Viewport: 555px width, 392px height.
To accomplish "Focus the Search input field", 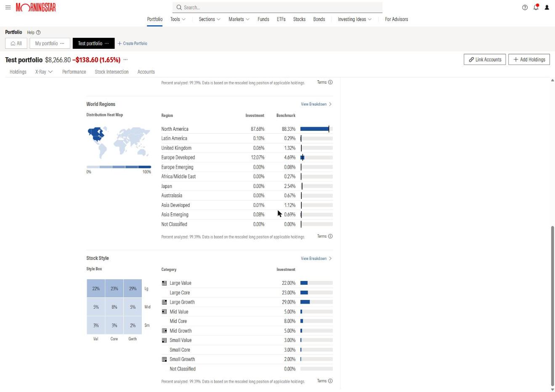I will (277, 8).
